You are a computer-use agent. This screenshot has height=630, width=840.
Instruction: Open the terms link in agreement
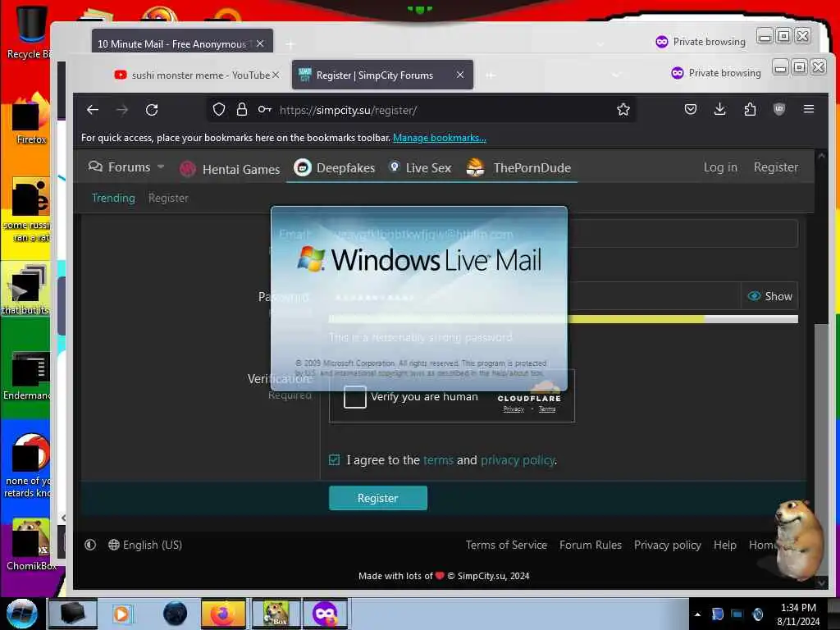(438, 459)
